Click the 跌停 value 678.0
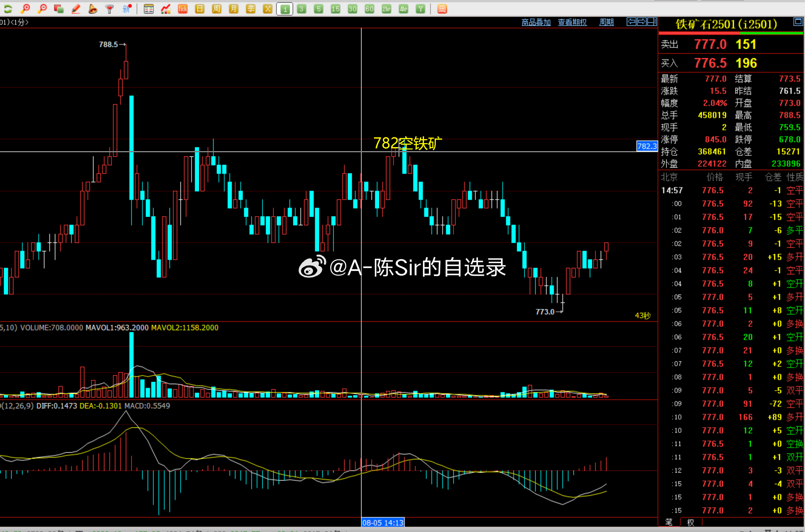 (x=790, y=139)
